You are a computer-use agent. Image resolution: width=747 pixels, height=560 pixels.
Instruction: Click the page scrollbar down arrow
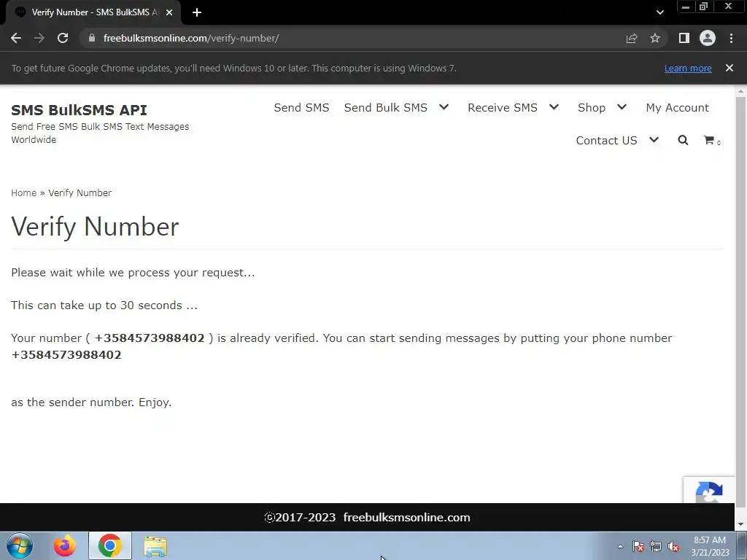pos(740,524)
